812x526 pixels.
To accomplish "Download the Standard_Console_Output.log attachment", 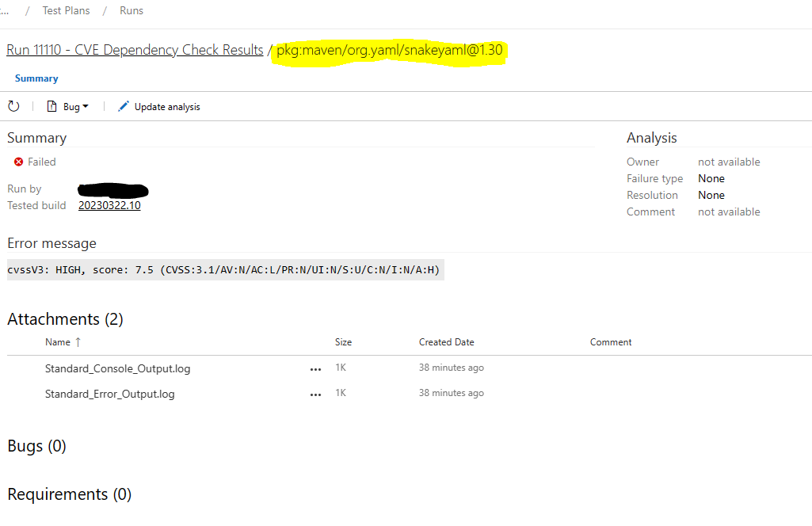I will pyautogui.click(x=117, y=368).
